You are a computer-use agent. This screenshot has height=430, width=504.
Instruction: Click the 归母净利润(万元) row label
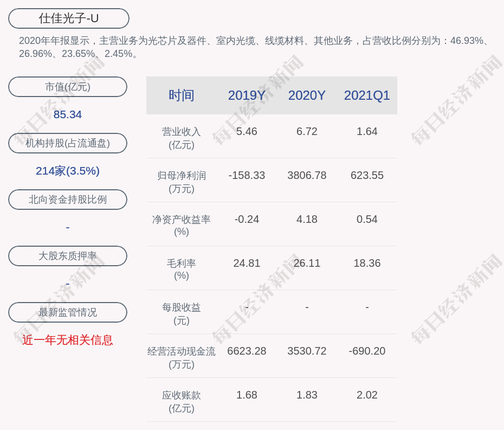(182, 182)
